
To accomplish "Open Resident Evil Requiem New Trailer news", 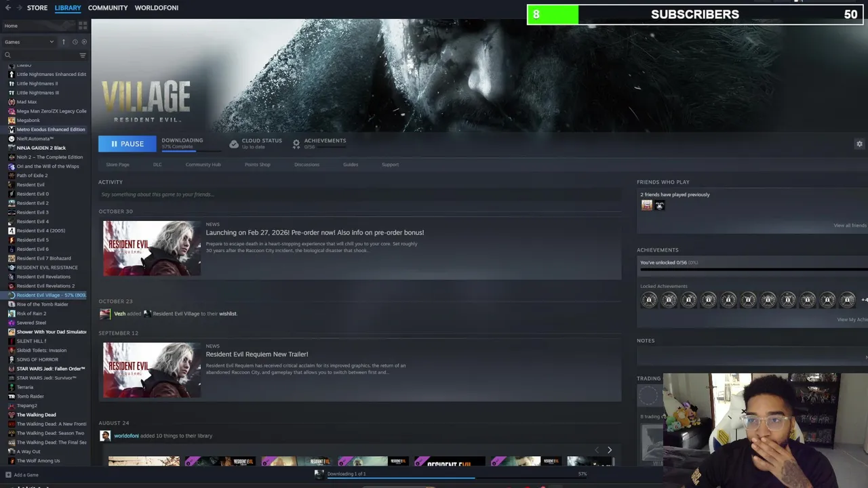I will 257,354.
